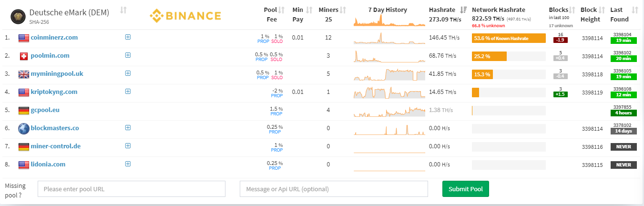The width and height of the screenshot is (644, 206).
Task: Click the 4 hours last found badge
Action: 624,113
